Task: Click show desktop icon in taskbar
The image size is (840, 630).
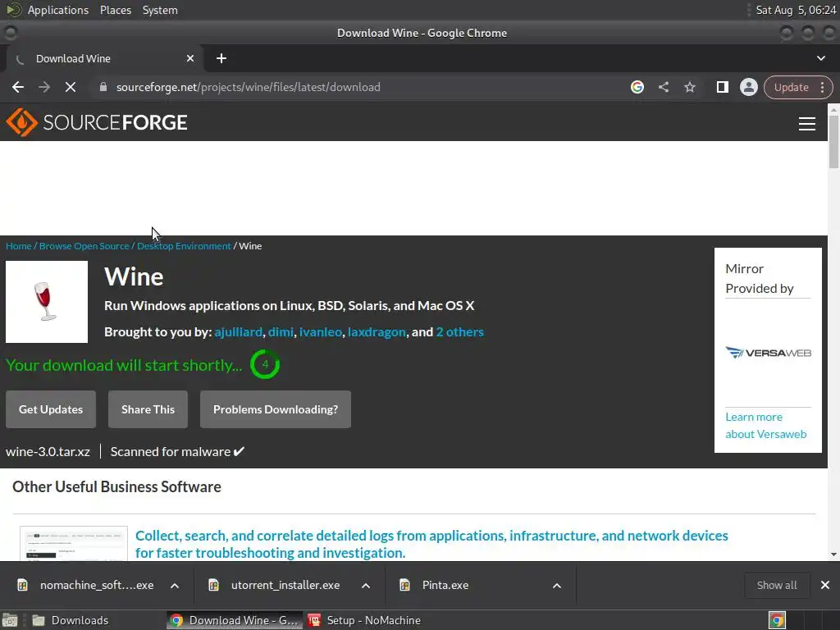Action: 10,620
